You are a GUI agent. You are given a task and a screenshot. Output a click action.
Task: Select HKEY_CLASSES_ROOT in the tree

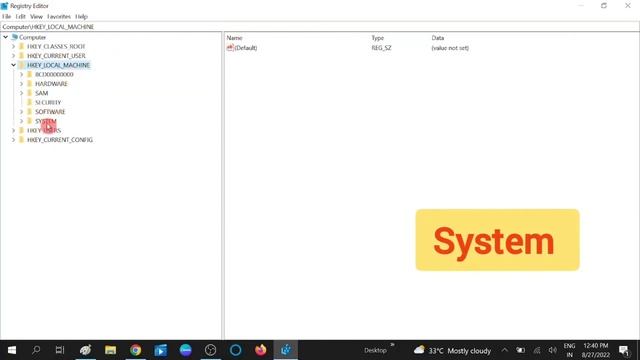click(56, 47)
